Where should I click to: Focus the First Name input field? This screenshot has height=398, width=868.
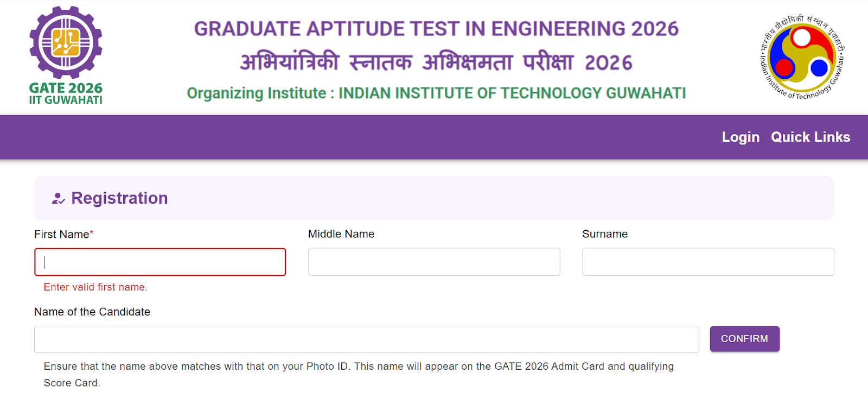coord(160,262)
